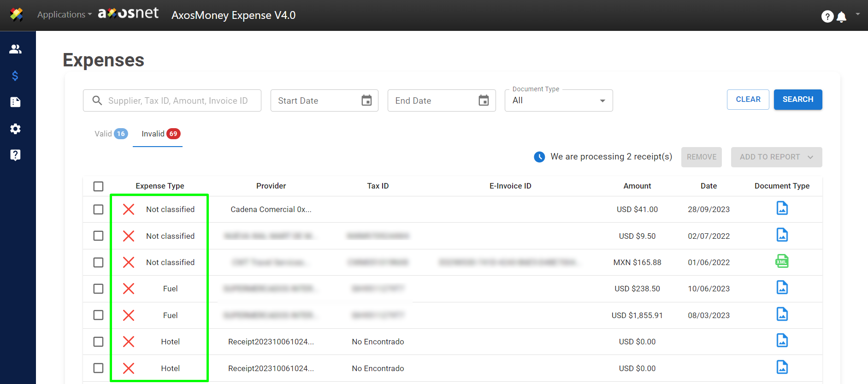The width and height of the screenshot is (868, 384).
Task: Select the dollar sign expenses icon
Action: (15, 76)
